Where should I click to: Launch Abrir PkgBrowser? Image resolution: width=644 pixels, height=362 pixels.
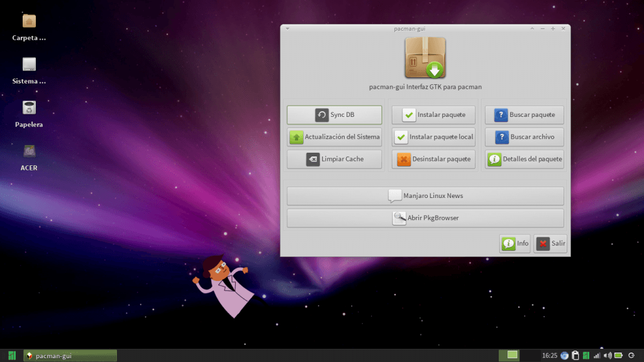pos(425,218)
